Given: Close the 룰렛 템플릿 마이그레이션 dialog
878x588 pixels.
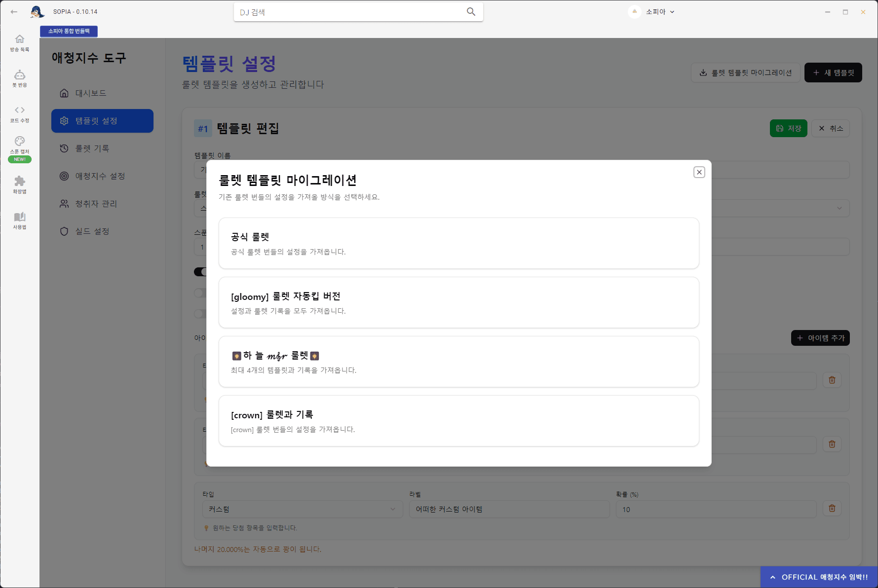Looking at the screenshot, I should (x=699, y=172).
